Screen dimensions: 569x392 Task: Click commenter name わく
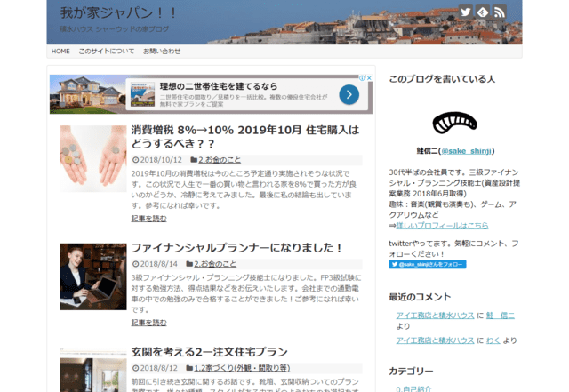(x=493, y=340)
